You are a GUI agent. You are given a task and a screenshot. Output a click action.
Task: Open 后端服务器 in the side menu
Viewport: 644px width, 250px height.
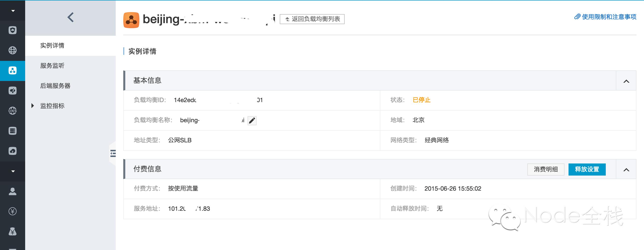pyautogui.click(x=70, y=86)
